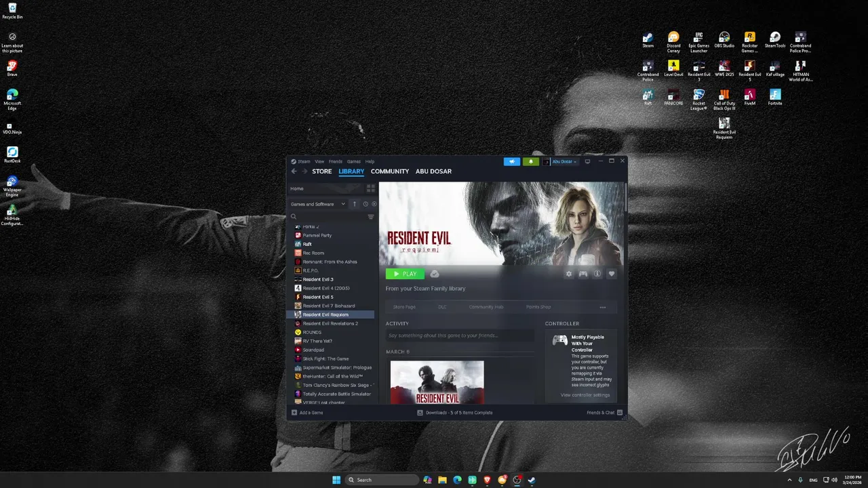The width and height of the screenshot is (868, 488).
Task: Select Resident Evil Revelations 2
Action: click(332, 323)
